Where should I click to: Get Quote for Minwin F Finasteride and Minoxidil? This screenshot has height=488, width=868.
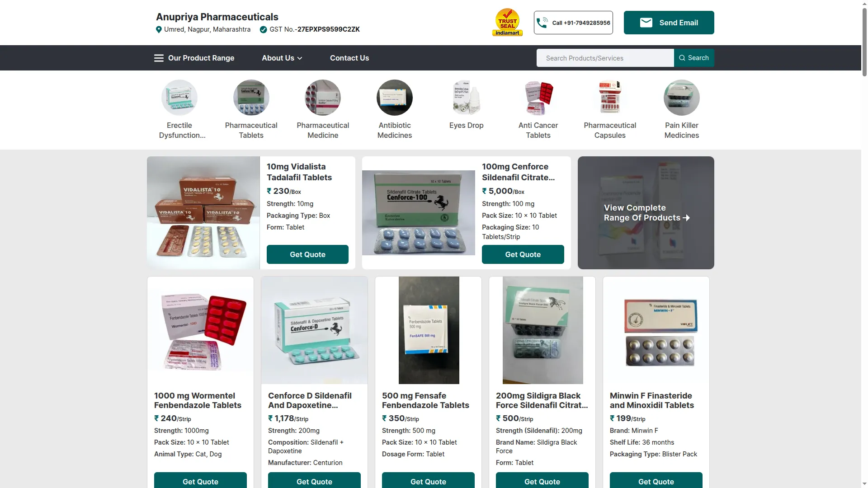656,480
